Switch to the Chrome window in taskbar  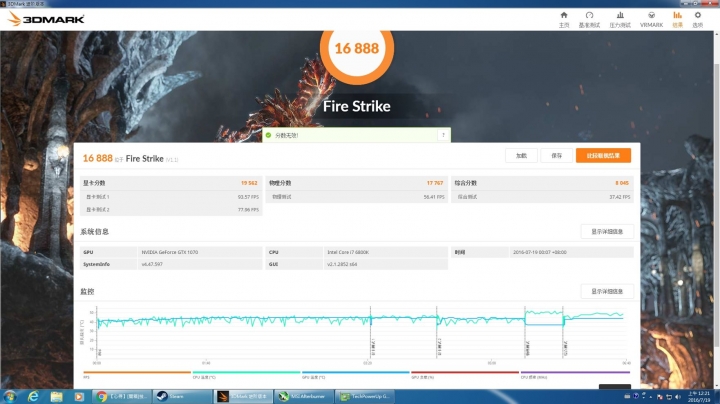pos(122,396)
